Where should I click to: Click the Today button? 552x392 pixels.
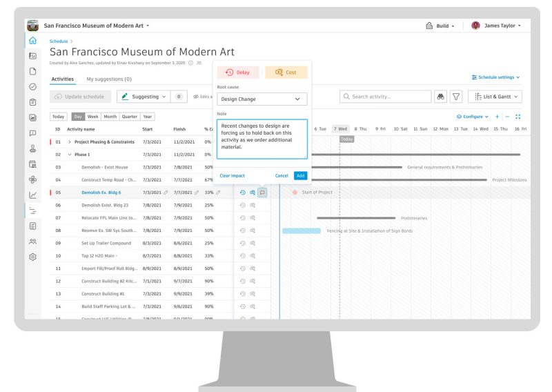pyautogui.click(x=59, y=117)
